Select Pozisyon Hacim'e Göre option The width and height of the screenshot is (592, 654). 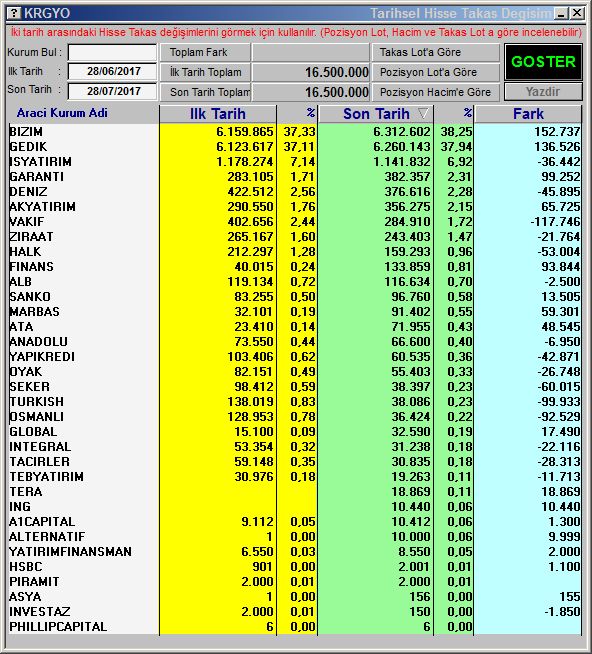436,92
